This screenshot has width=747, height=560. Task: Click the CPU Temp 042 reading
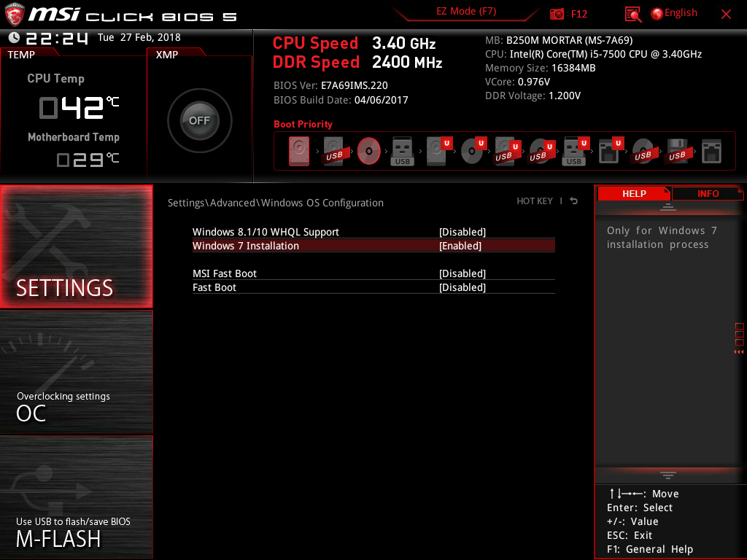[79, 107]
